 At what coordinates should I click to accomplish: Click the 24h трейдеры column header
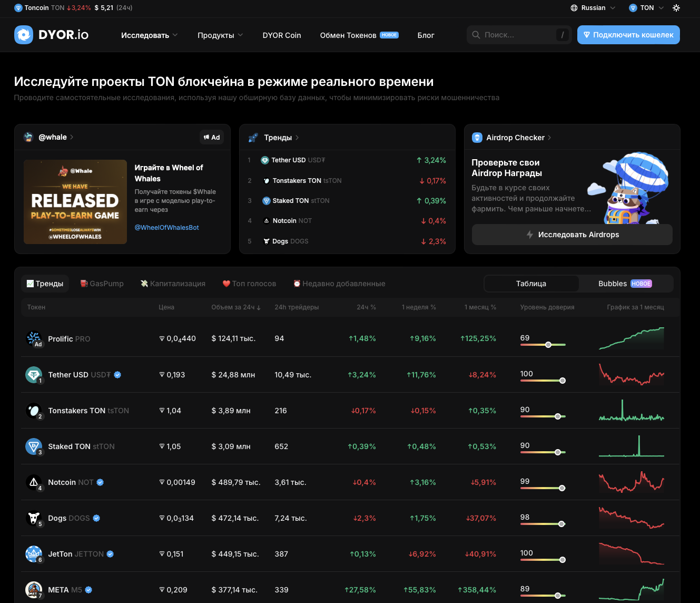297,307
